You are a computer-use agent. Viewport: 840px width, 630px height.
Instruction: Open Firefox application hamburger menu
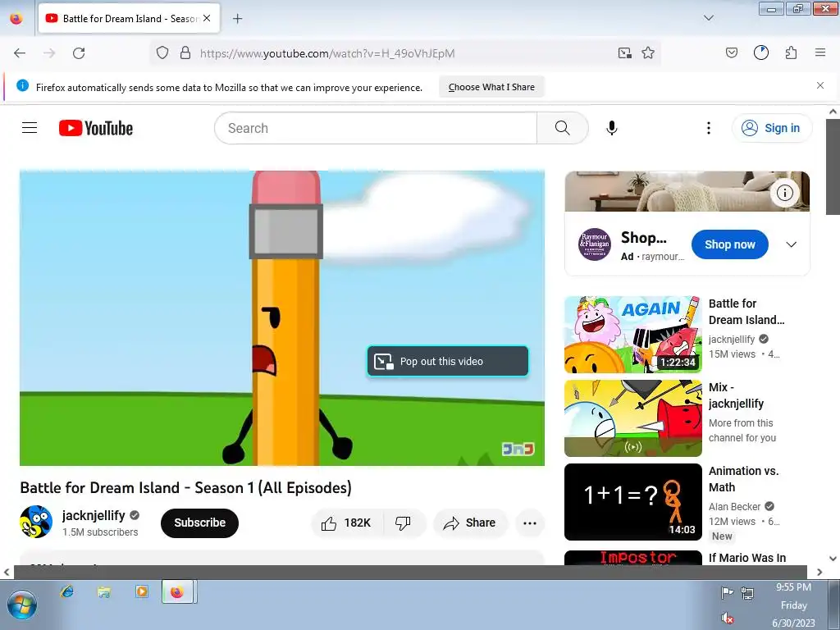pos(820,52)
